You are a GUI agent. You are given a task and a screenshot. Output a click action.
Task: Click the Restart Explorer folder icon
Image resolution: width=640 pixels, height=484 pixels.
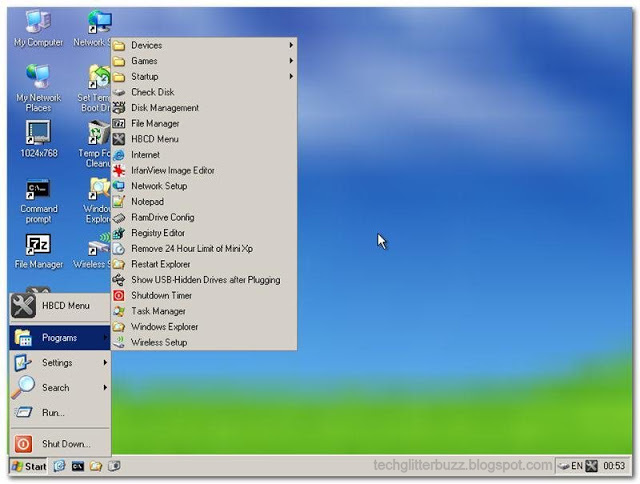tap(119, 264)
